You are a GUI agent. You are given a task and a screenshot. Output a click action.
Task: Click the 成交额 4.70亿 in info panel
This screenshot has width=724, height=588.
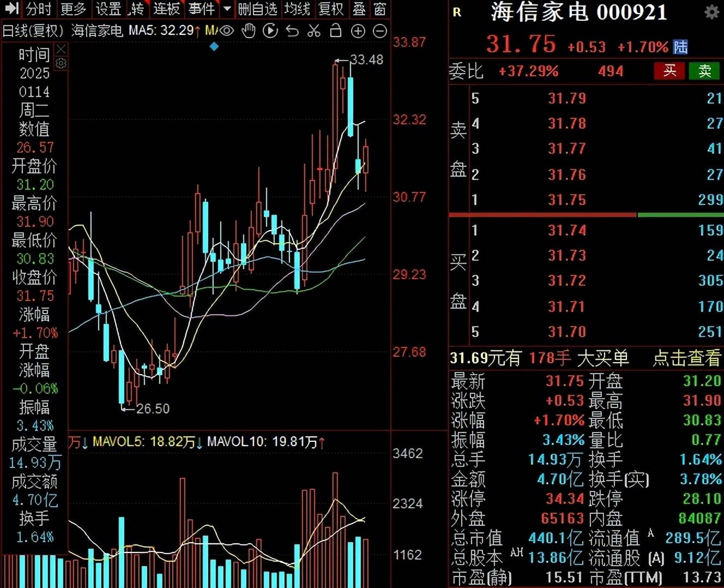pos(35,500)
